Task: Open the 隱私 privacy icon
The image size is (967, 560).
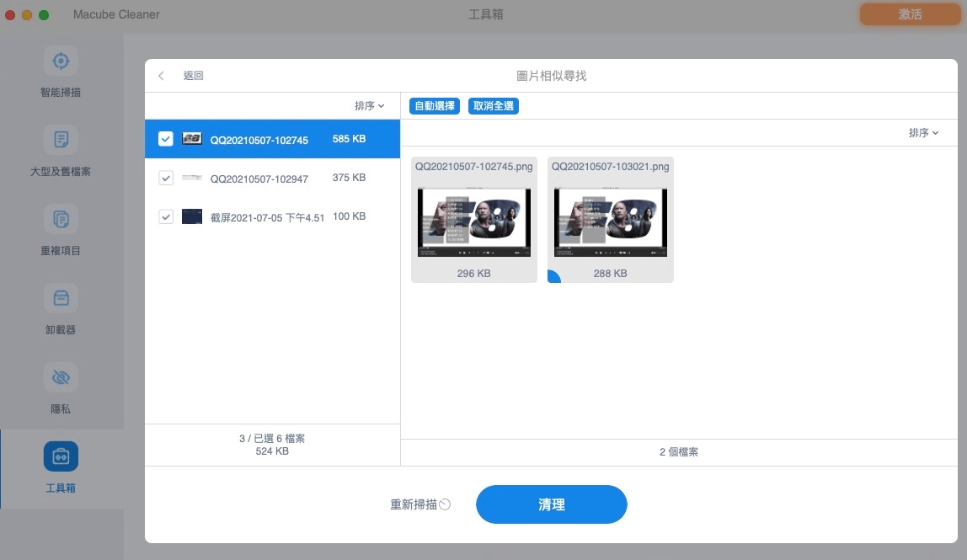Action: [x=61, y=377]
